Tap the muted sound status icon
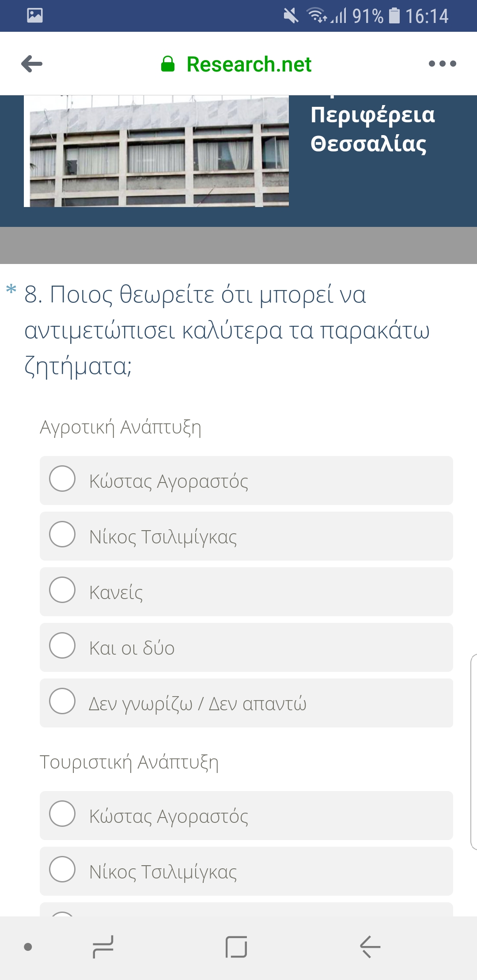Image resolution: width=477 pixels, height=980 pixels. pyautogui.click(x=291, y=16)
